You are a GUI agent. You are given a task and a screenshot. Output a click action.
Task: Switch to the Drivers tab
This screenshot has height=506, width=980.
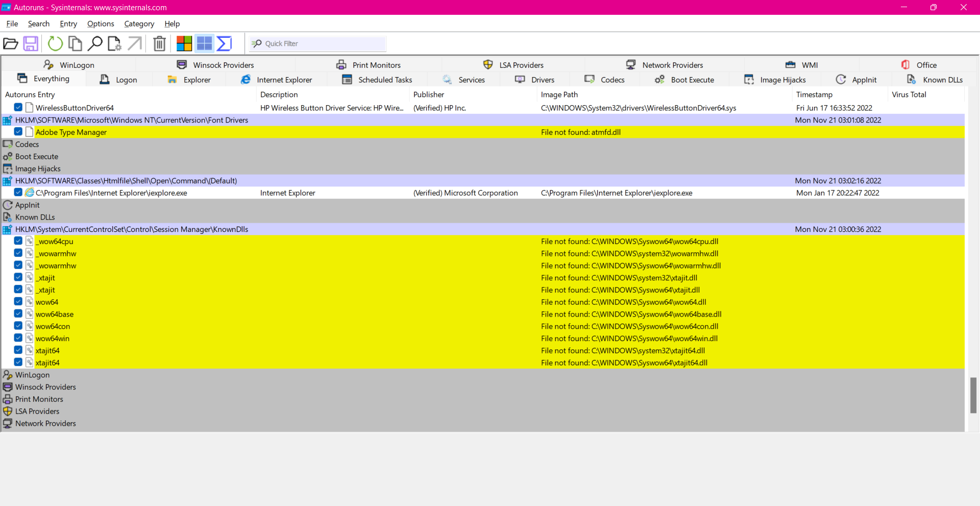point(535,80)
